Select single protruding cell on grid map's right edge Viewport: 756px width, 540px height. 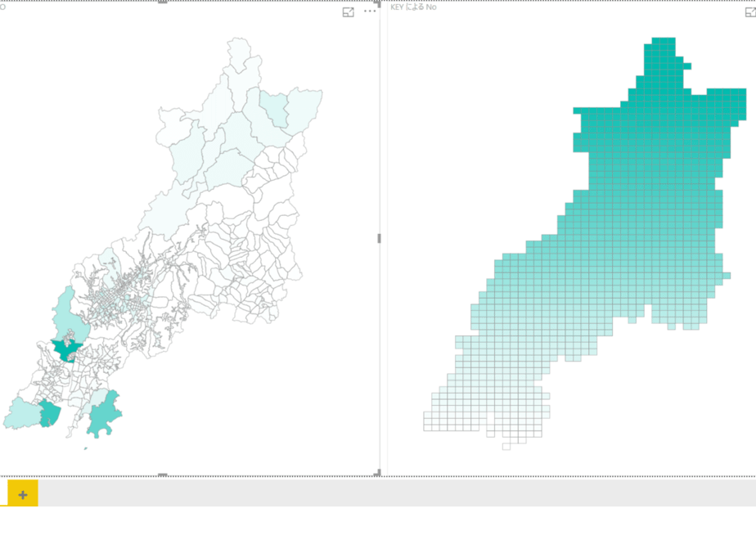coord(727,276)
